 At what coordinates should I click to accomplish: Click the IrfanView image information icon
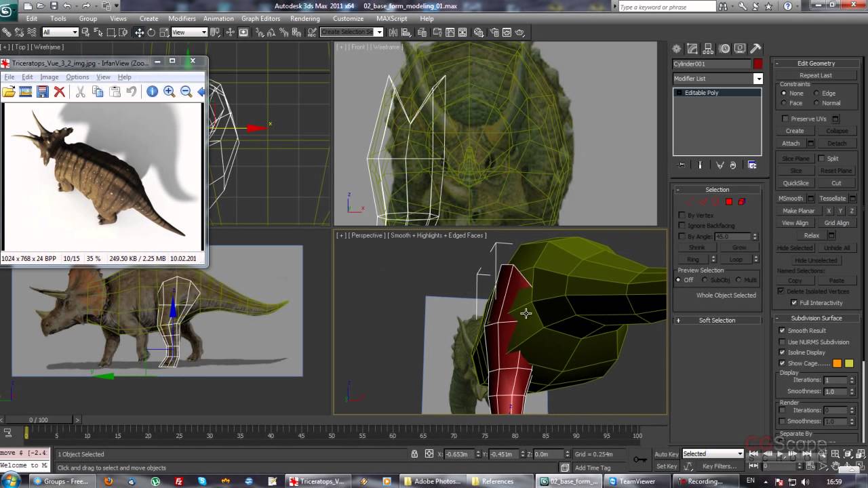[152, 91]
